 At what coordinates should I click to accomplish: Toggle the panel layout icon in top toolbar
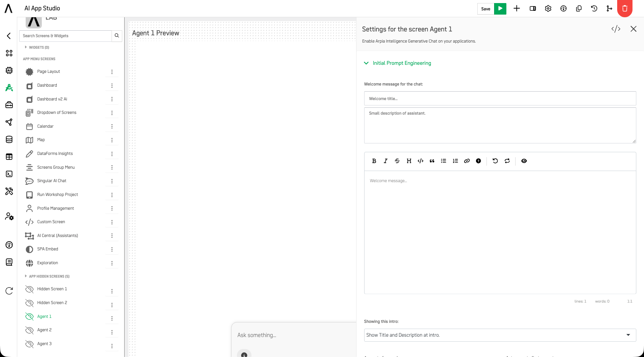pos(533,8)
